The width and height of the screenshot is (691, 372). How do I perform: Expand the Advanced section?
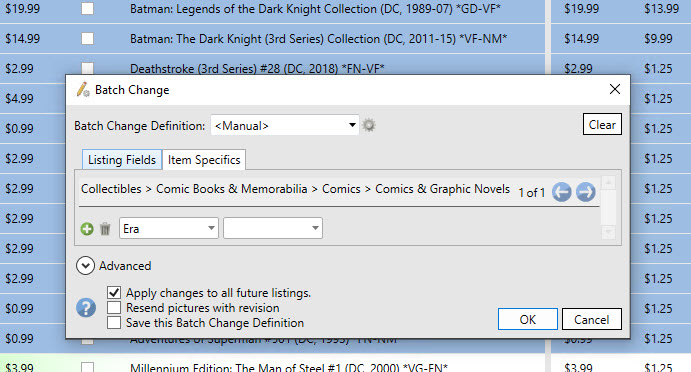click(85, 266)
